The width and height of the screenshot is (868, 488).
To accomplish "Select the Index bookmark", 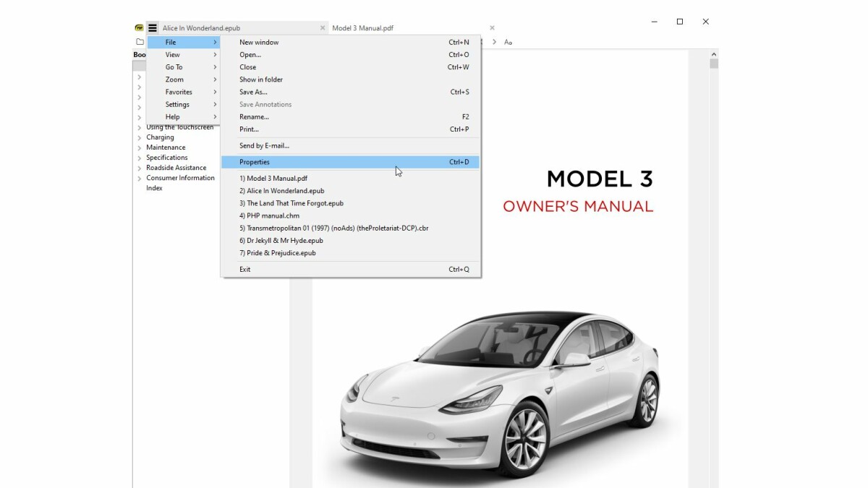I will (x=154, y=188).
